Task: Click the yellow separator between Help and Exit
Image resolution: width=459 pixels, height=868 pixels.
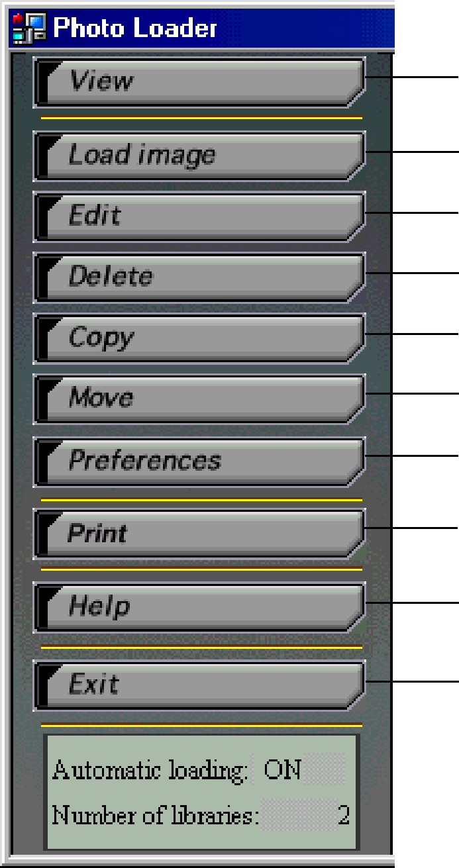Action: pyautogui.click(x=201, y=647)
